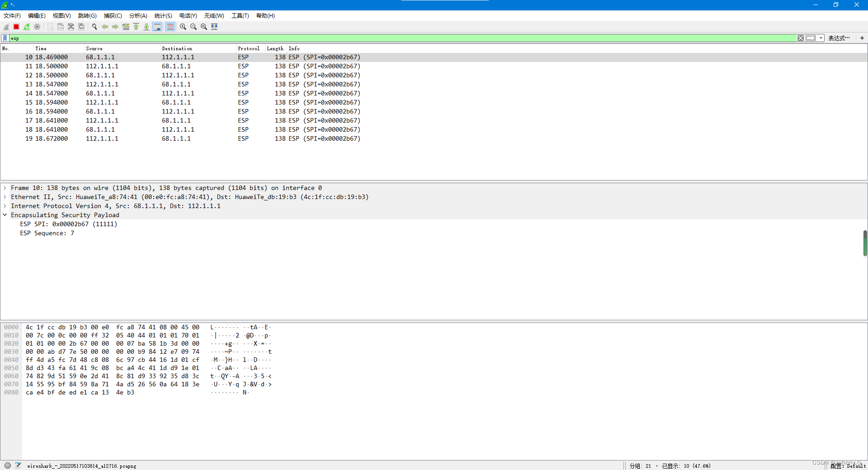Open the 工具(T) menu

[x=240, y=16]
